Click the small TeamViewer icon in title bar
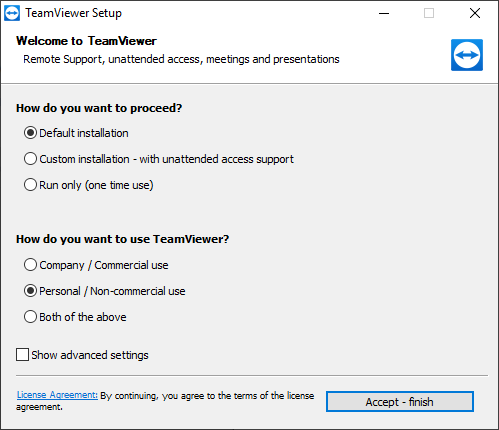Viewport: 499px width, 430px height. [x=12, y=13]
